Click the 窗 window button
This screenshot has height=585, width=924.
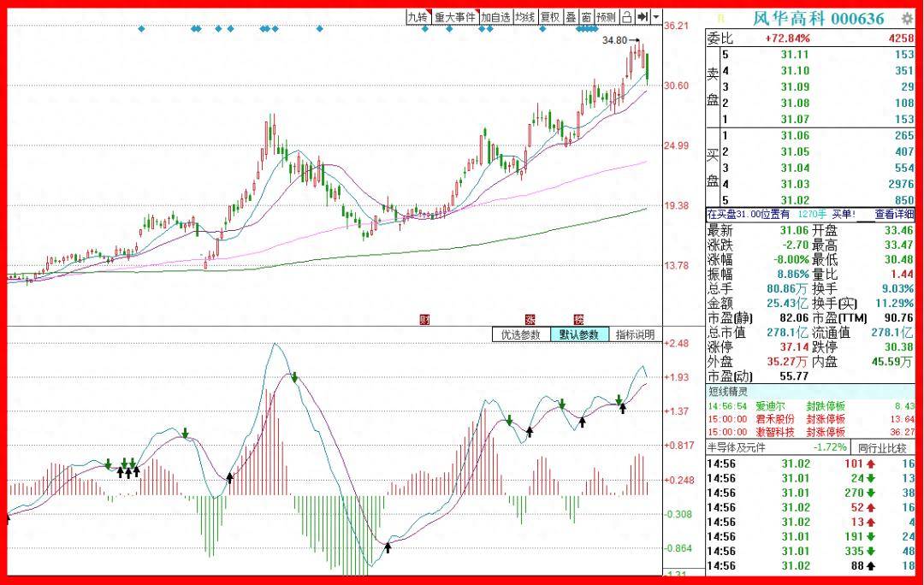[586, 17]
